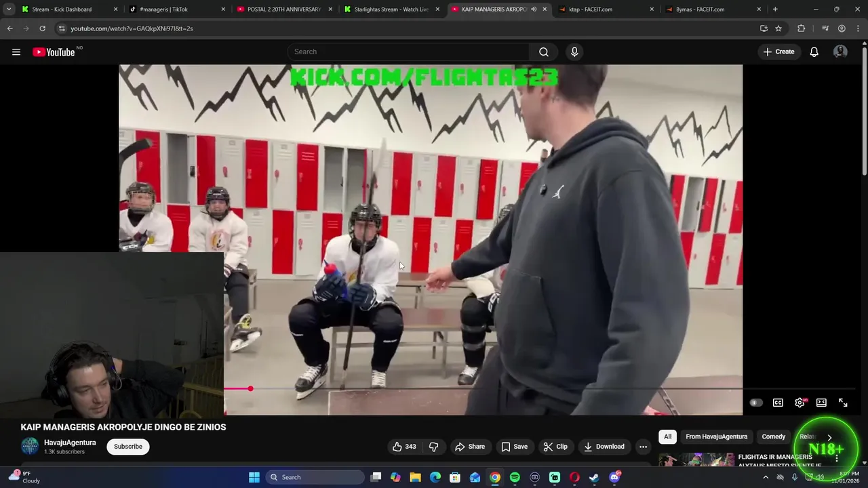The height and width of the screenshot is (488, 868).
Task: Open Create menu button
Action: coord(778,52)
